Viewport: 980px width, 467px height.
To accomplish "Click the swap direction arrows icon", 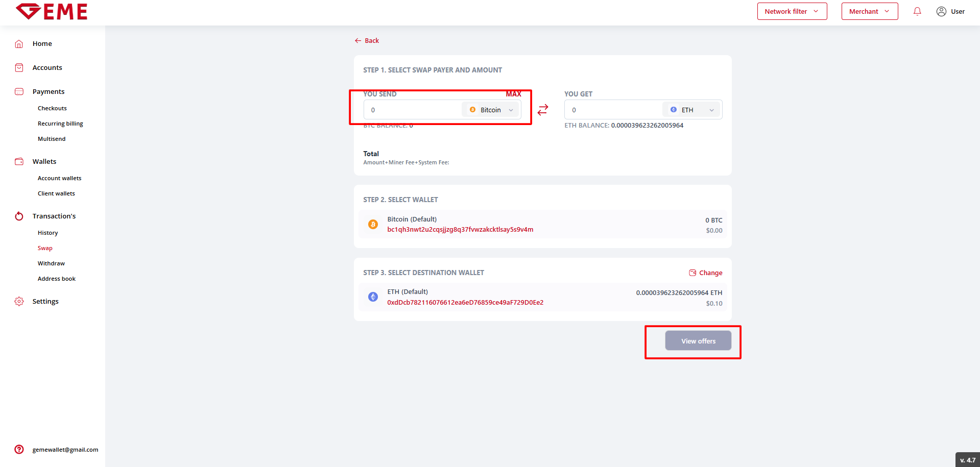I will coord(542,110).
